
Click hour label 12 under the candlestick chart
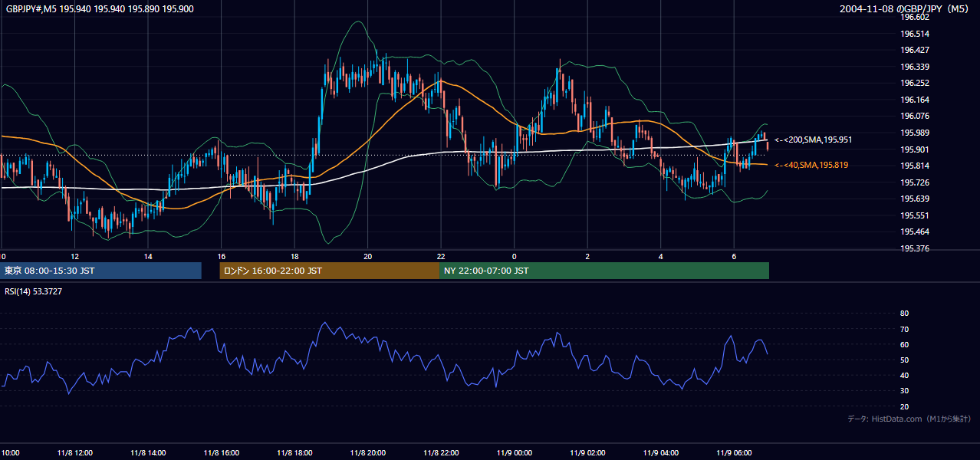74,256
